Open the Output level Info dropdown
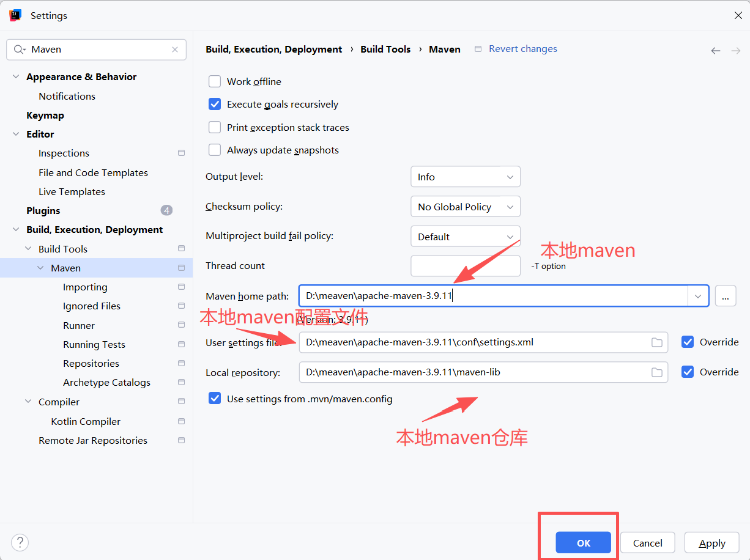 click(466, 177)
